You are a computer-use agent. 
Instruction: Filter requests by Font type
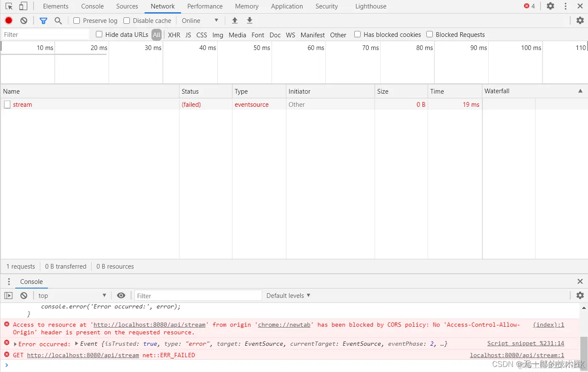pyautogui.click(x=258, y=35)
